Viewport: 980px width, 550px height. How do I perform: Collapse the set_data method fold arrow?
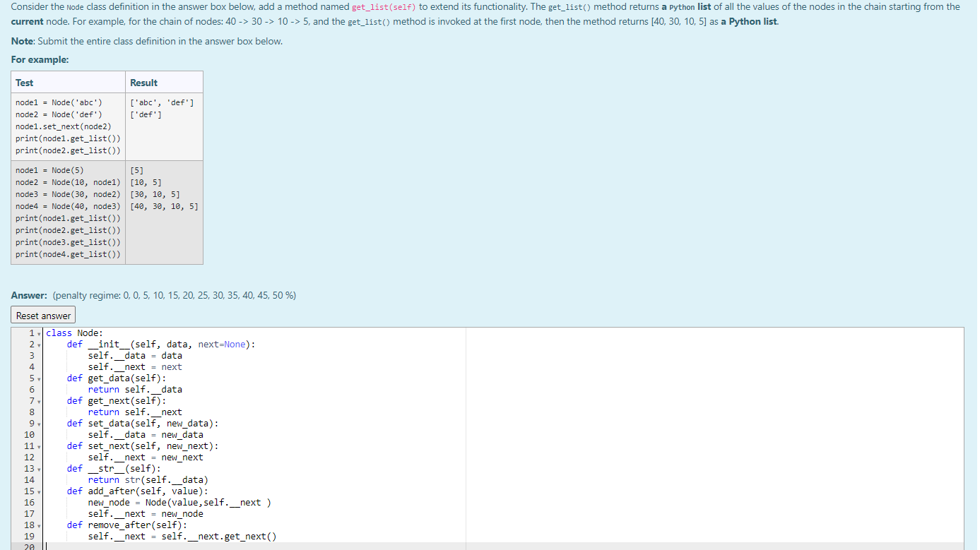[40, 423]
